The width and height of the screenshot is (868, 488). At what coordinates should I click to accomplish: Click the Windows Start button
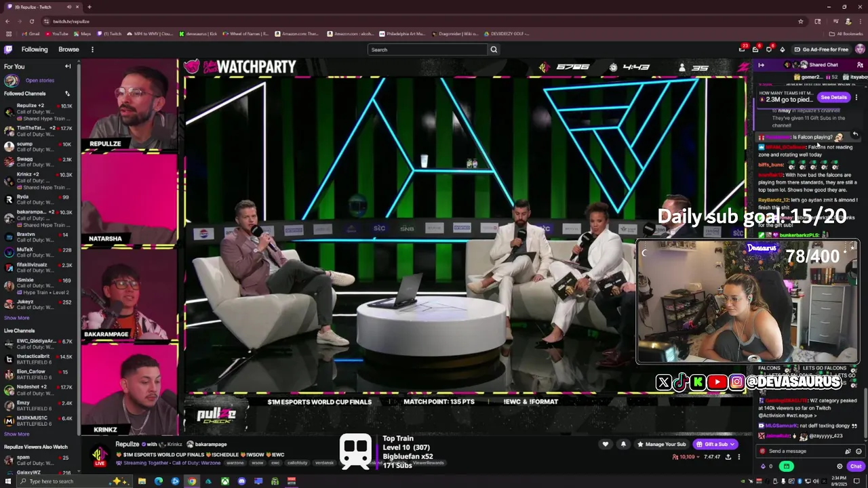[8, 481]
